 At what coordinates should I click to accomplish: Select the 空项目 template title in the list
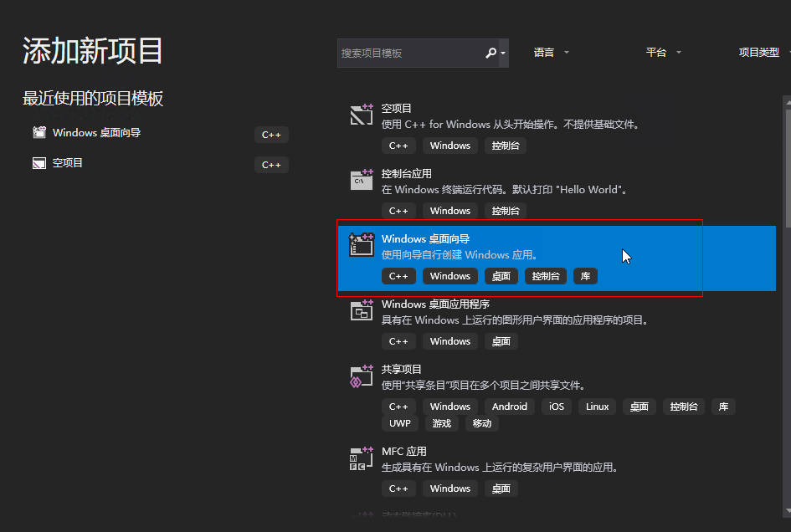[x=396, y=109]
